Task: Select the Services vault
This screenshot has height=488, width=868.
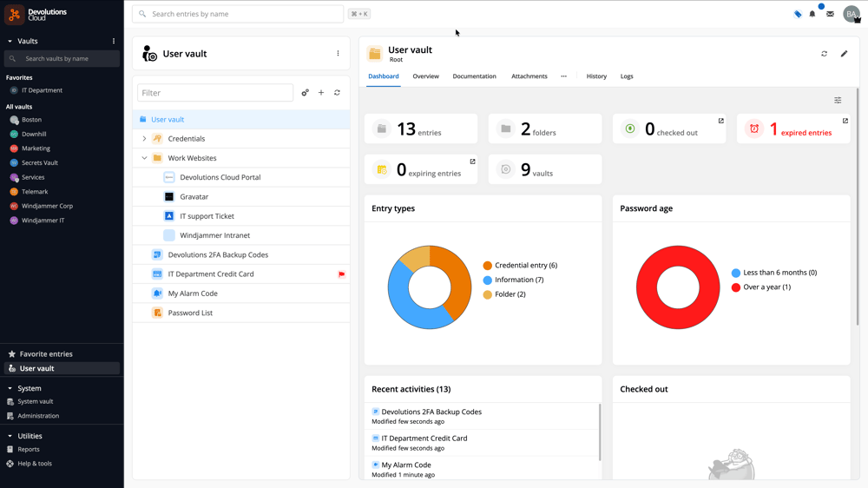Action: pyautogui.click(x=33, y=177)
